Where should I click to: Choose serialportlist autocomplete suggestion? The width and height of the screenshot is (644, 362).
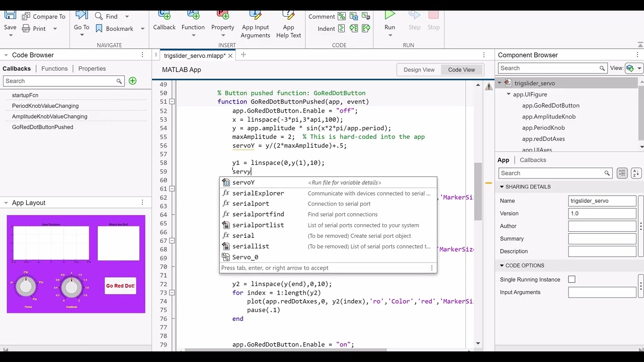point(328,225)
